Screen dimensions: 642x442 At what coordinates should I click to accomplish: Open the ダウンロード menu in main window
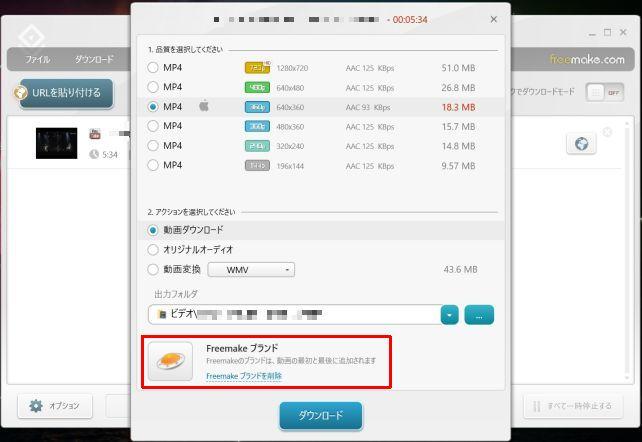[x=94, y=59]
